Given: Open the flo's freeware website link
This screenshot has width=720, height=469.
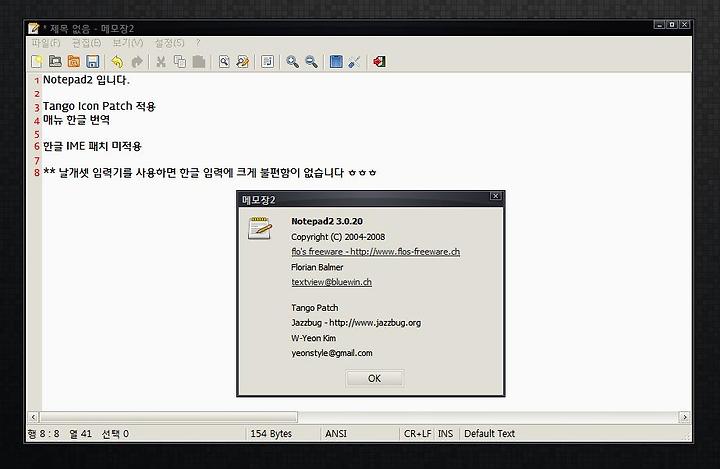Looking at the screenshot, I should coord(376,252).
